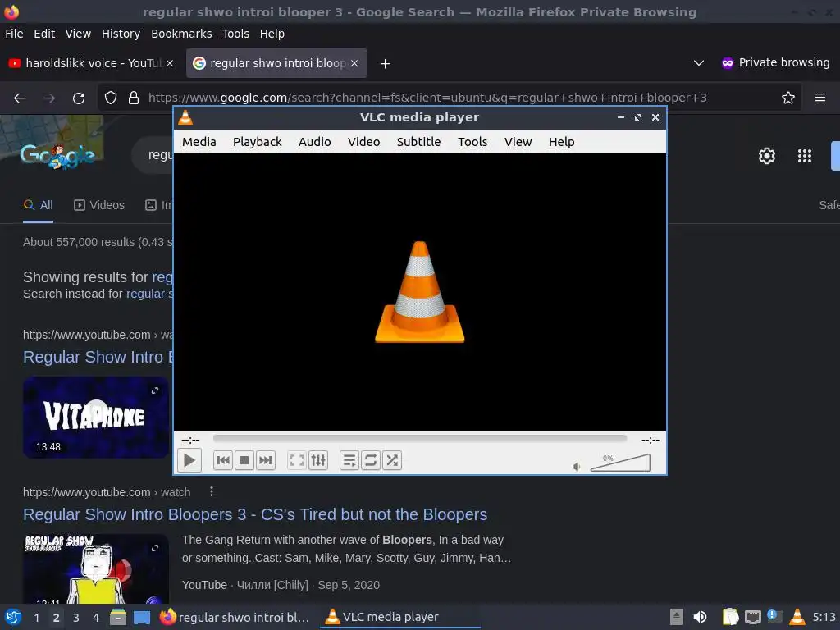Viewport: 840px width, 630px height.
Task: Toggle random shuffle in VLC
Action: click(392, 460)
